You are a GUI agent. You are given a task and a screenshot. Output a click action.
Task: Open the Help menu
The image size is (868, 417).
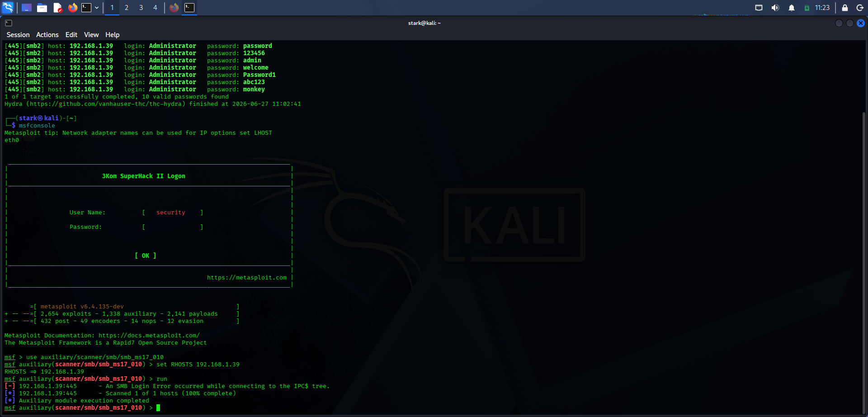(113, 35)
